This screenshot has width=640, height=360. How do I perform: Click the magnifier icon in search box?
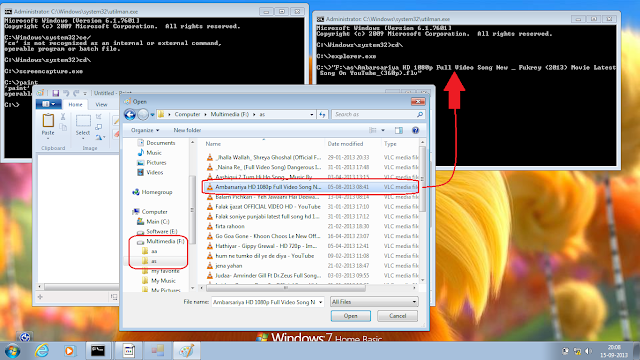point(419,115)
